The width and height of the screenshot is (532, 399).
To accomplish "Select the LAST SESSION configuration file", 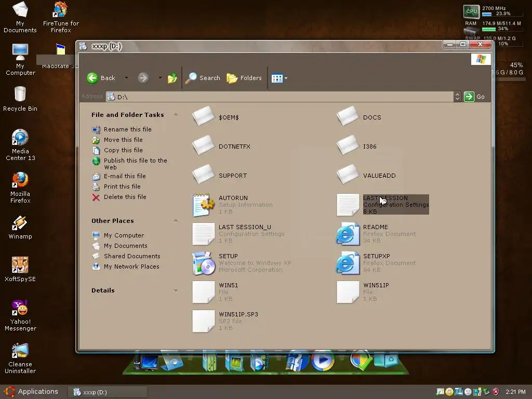I will click(x=383, y=205).
